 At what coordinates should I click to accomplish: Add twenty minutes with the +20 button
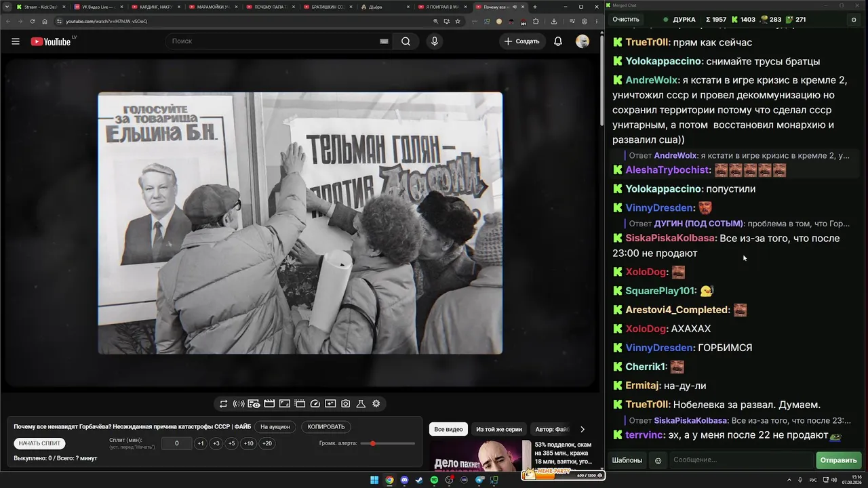[x=267, y=443]
